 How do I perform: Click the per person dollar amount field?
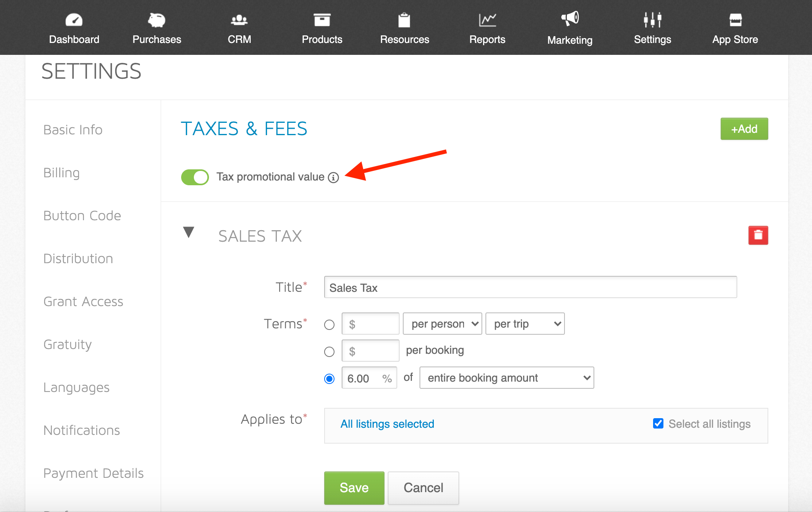(370, 324)
